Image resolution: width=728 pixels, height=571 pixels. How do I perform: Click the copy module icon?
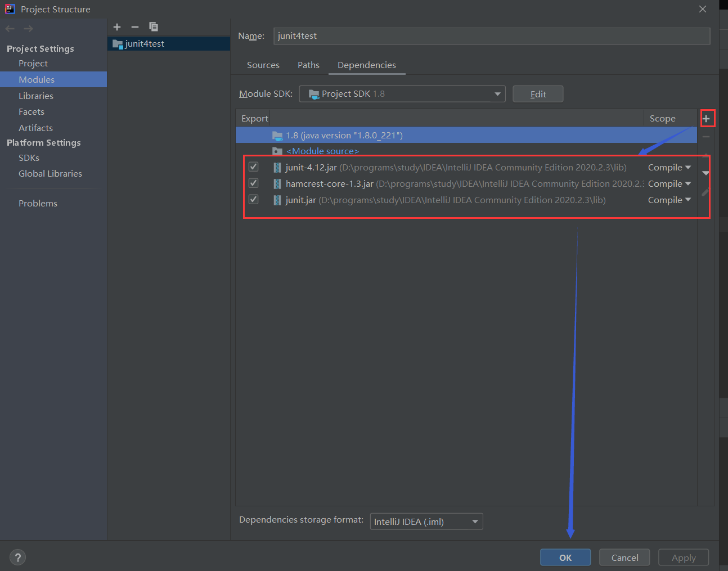point(153,27)
